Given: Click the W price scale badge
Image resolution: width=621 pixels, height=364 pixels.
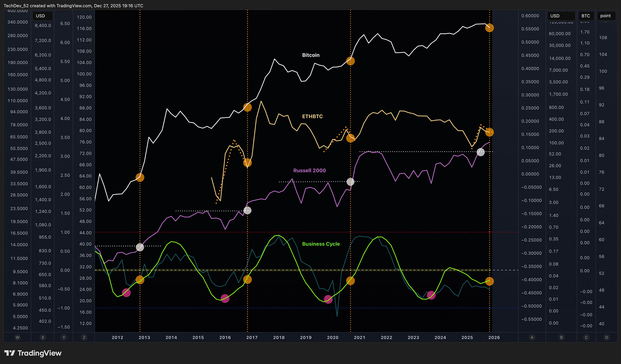Looking at the screenshot, I should pos(18,337).
